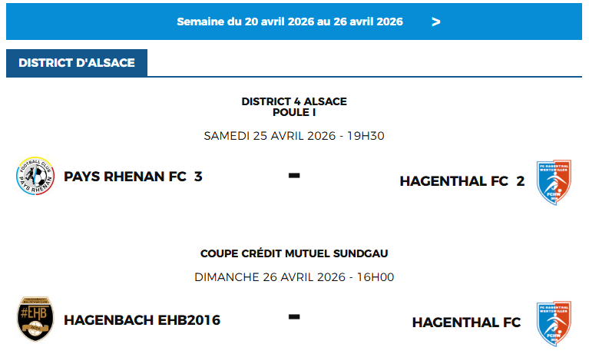
Task: Click the dash between Hagenbach and Hagenthal
Action: pyautogui.click(x=294, y=316)
